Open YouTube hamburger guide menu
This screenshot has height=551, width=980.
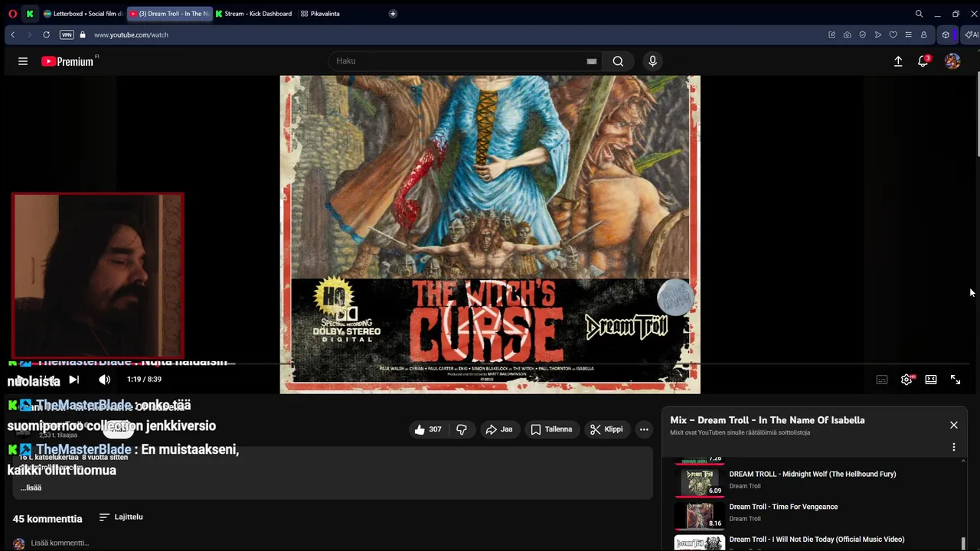click(x=23, y=61)
